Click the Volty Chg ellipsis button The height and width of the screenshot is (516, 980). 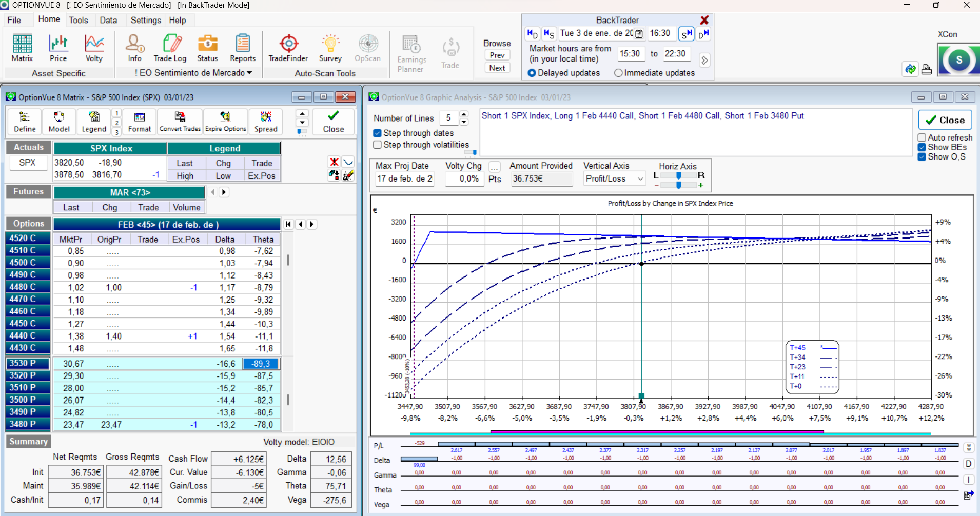click(494, 167)
